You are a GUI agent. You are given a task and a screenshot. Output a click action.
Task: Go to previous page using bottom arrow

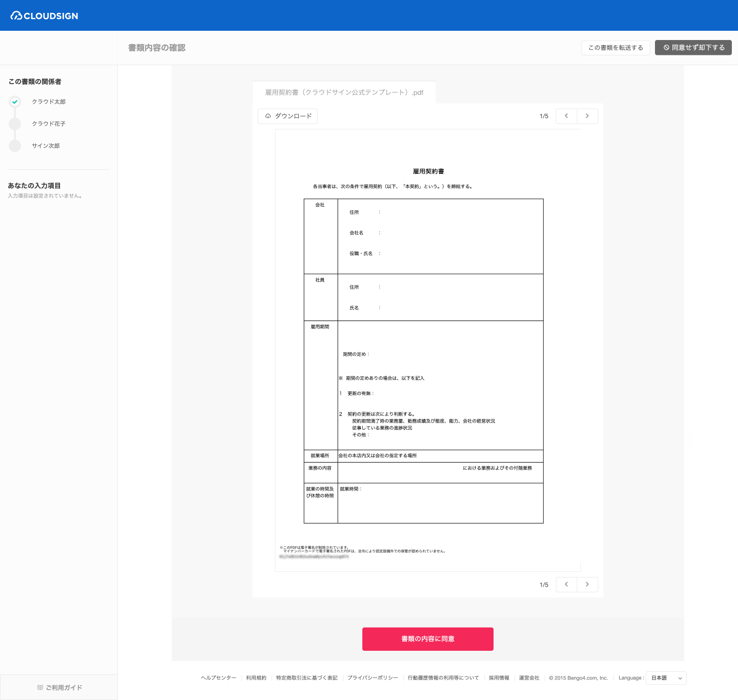click(x=566, y=585)
